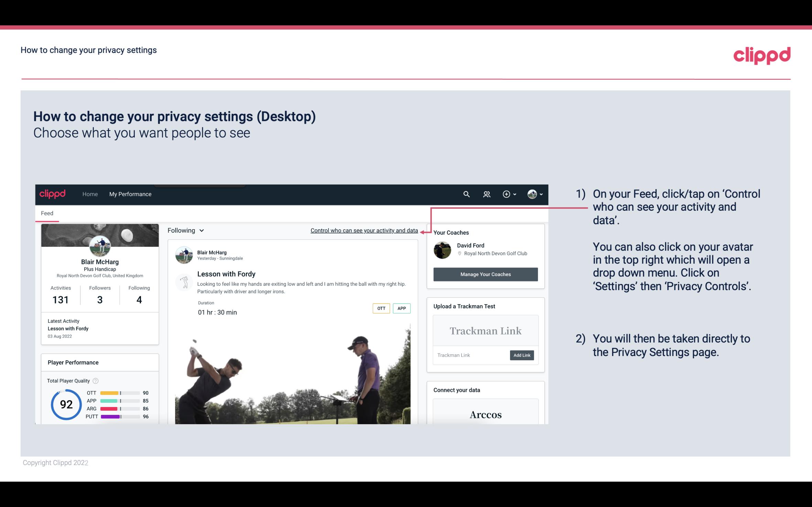
Task: Click the 'My Performance' tab in the navbar
Action: [130, 194]
